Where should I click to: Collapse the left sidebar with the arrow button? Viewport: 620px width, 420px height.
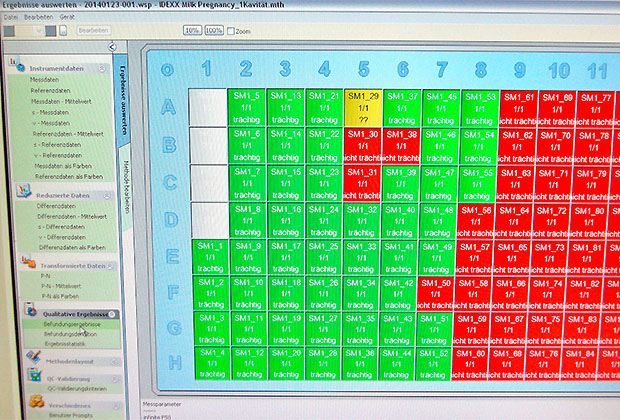(112, 46)
